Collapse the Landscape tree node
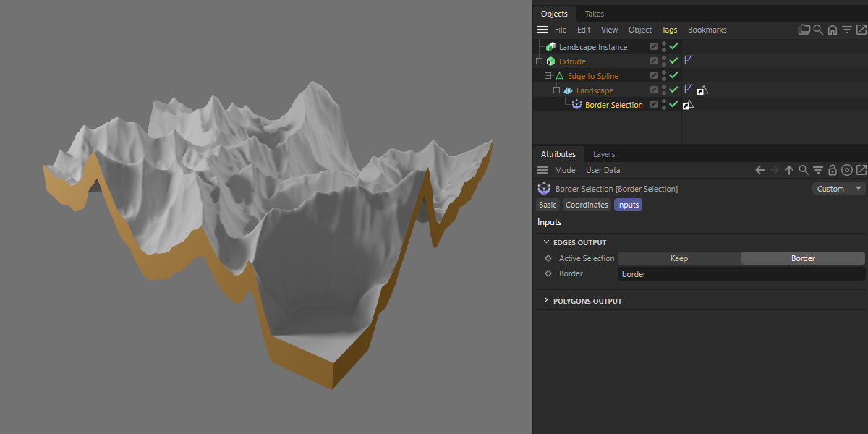 tap(557, 90)
